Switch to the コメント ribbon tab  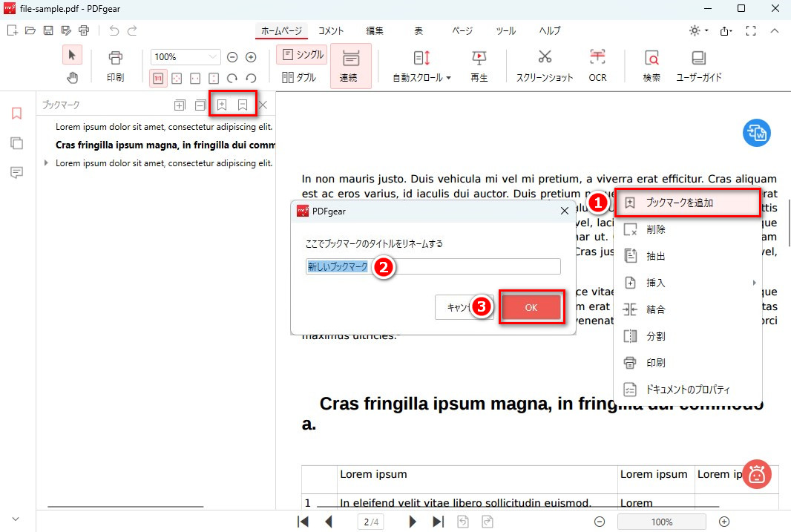[331, 30]
